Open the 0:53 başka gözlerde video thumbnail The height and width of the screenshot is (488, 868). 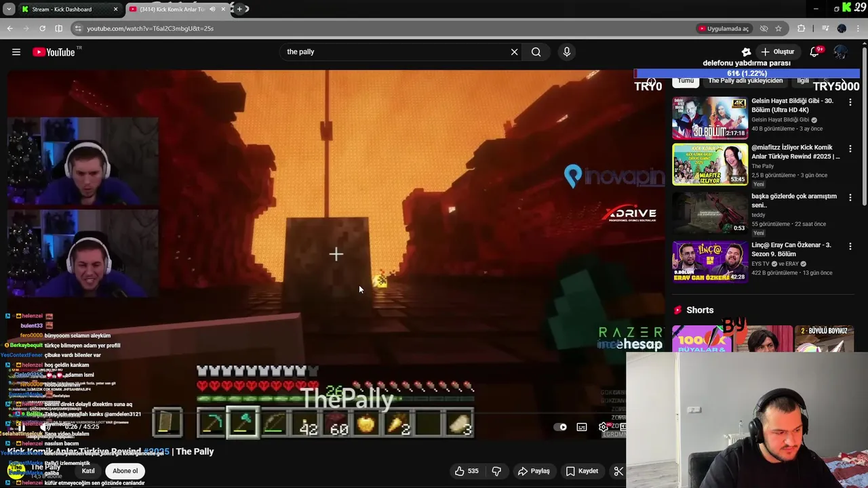tap(710, 213)
